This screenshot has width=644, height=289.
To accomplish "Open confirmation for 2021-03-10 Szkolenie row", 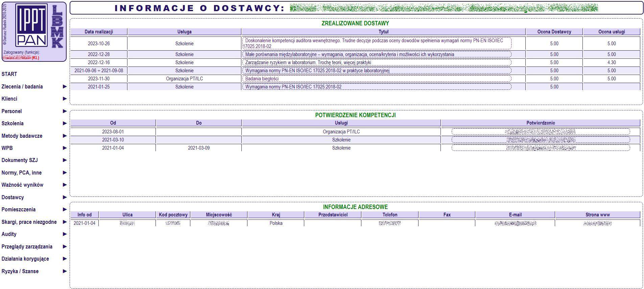I will (541, 140).
